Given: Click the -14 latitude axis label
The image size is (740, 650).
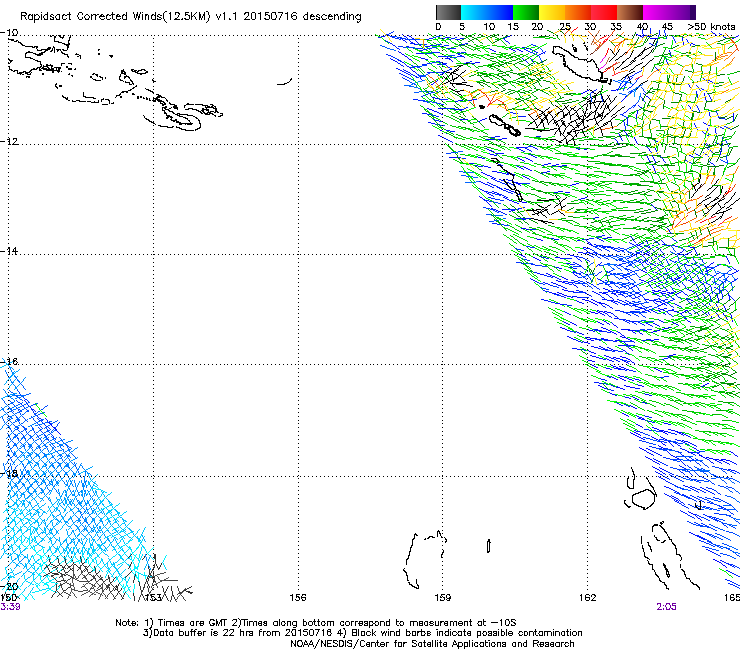Looking at the screenshot, I should click(9, 251).
